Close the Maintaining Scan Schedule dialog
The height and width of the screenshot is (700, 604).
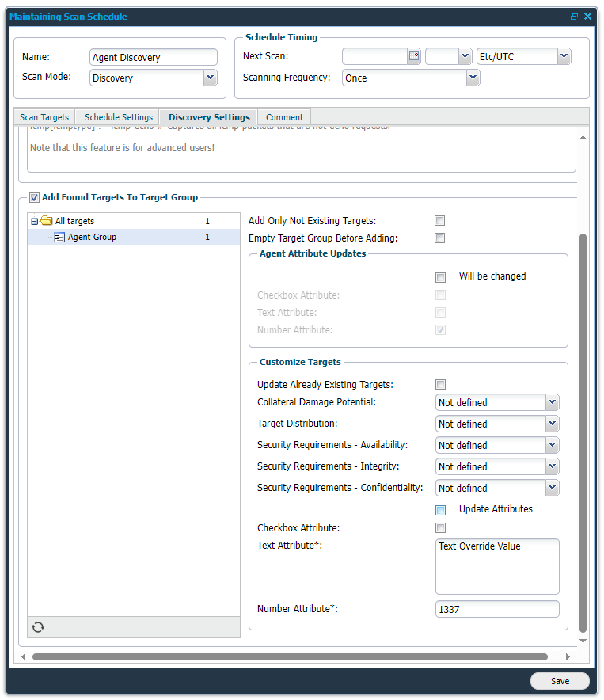(x=587, y=17)
